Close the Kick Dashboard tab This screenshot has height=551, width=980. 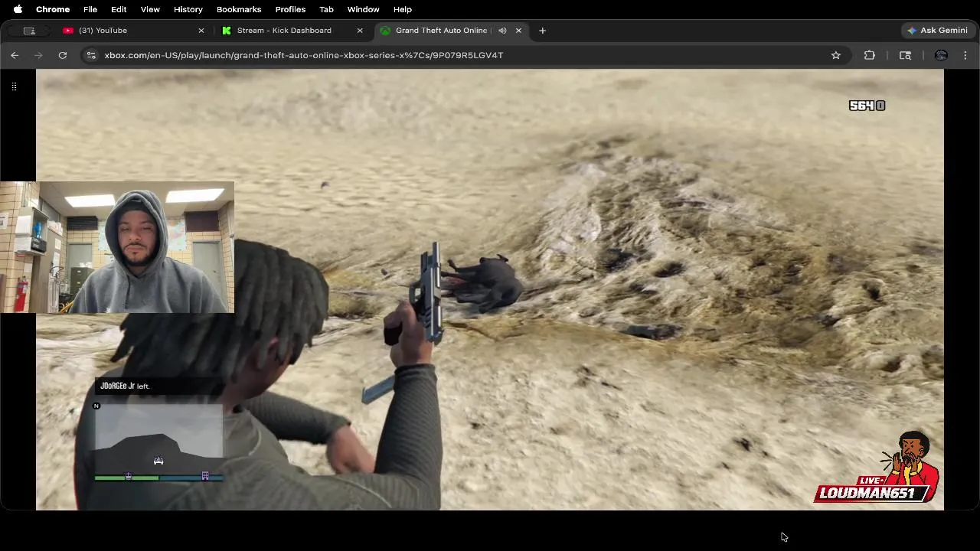point(360,31)
